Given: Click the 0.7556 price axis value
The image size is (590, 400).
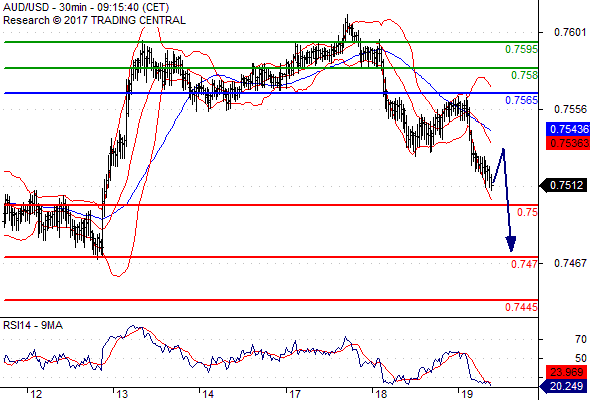Looking at the screenshot, I should [x=570, y=109].
